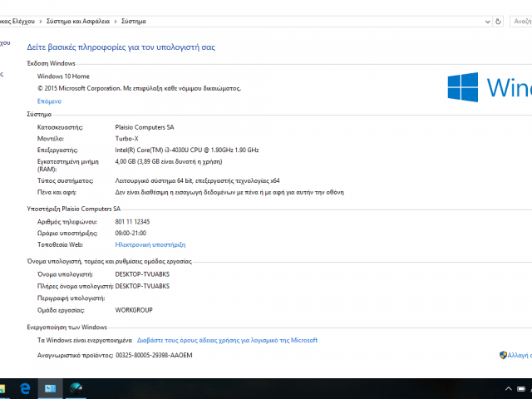Click the Αλλαγή product key link
Viewport: 532px width, 399px height.
pos(519,355)
